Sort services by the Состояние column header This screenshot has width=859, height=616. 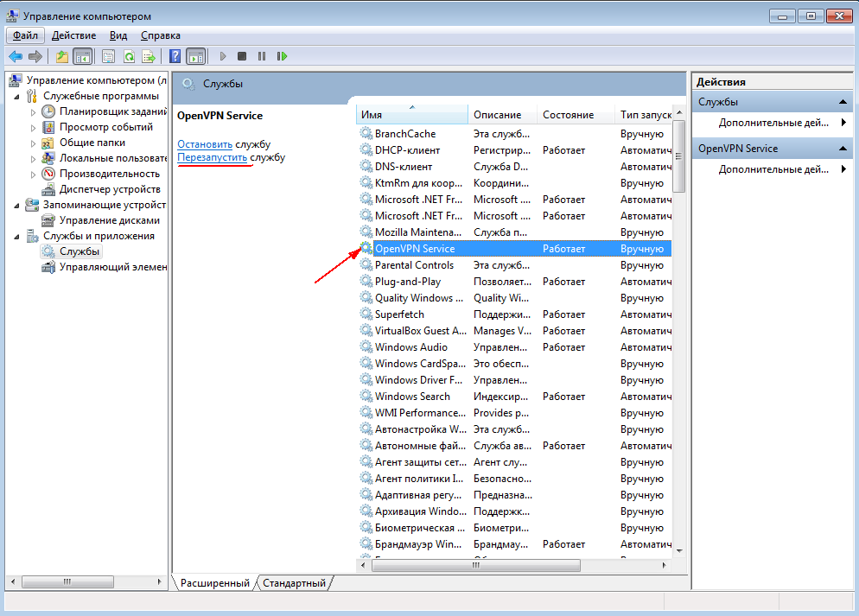click(x=568, y=115)
